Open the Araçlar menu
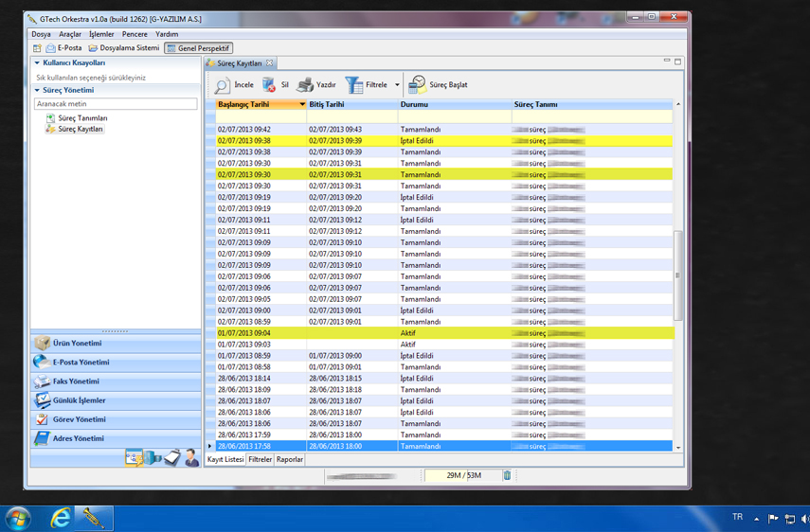Screen dimensions: 810x532 (70, 34)
